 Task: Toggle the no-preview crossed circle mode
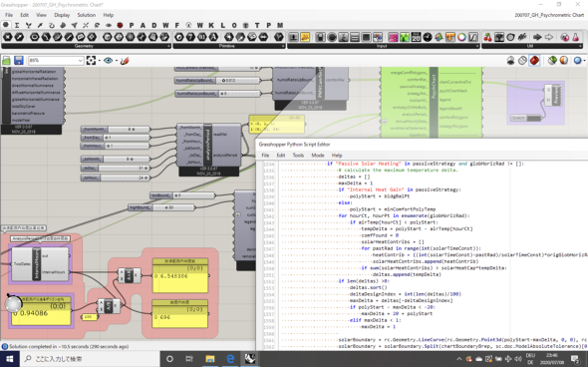[x=522, y=60]
